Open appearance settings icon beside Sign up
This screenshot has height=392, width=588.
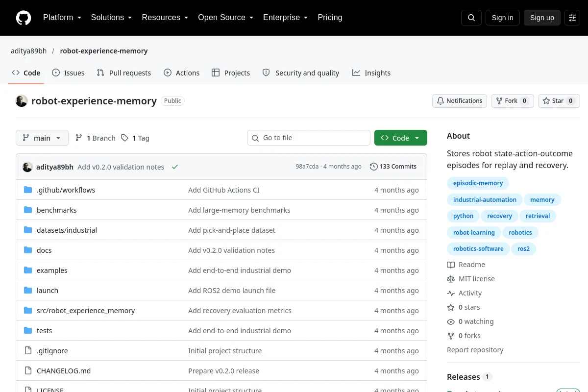[572, 18]
